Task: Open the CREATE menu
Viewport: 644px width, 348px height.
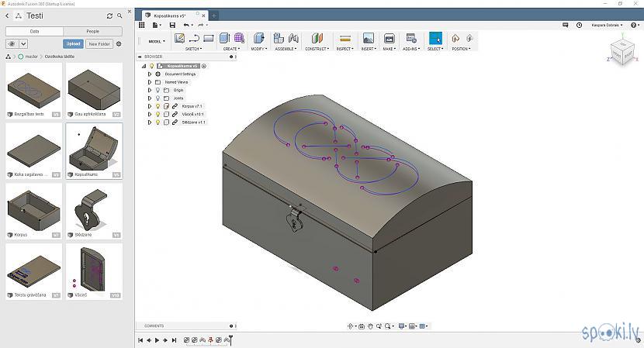Action: click(231, 49)
